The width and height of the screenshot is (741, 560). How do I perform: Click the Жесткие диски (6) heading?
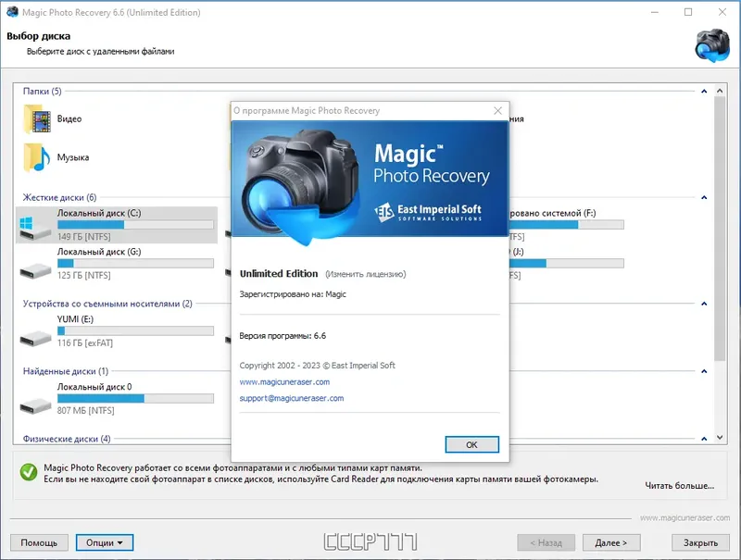pyautogui.click(x=59, y=197)
